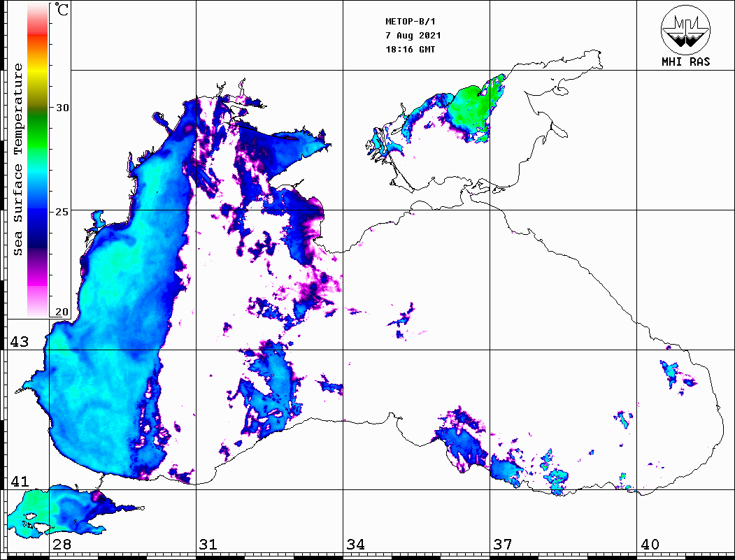Select the 'METOP-B/1' satellite label

coord(410,22)
